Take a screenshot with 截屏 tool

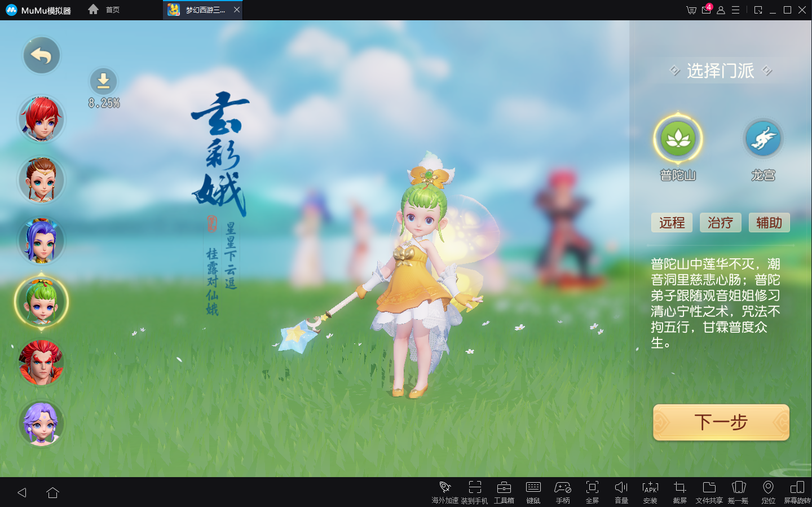coord(680,492)
